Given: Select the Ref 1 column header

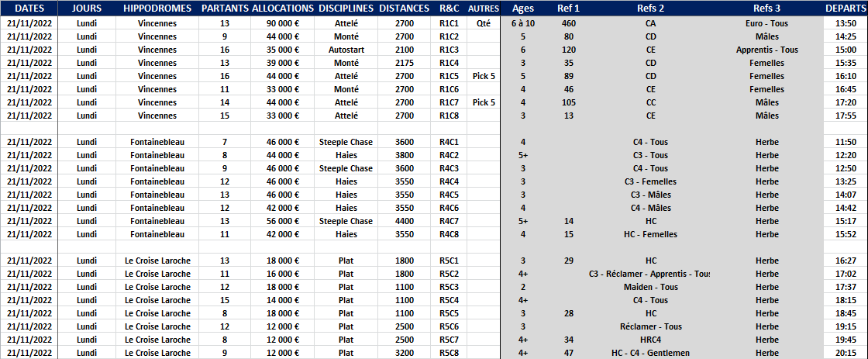Looking at the screenshot, I should (568, 9).
